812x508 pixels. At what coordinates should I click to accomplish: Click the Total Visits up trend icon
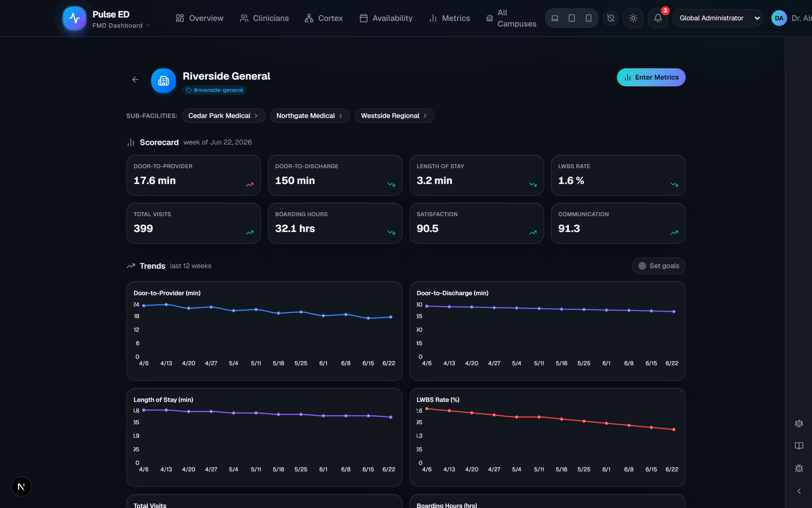tap(250, 233)
